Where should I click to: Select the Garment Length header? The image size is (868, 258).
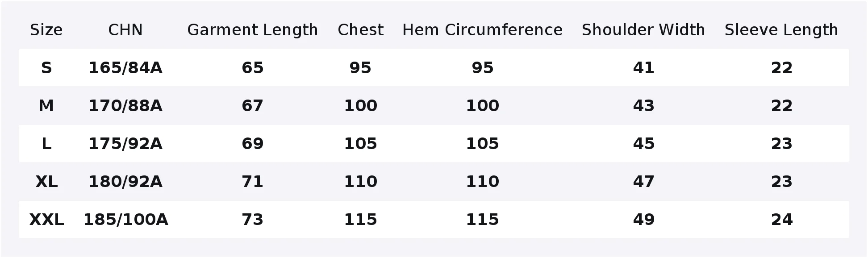pyautogui.click(x=253, y=30)
